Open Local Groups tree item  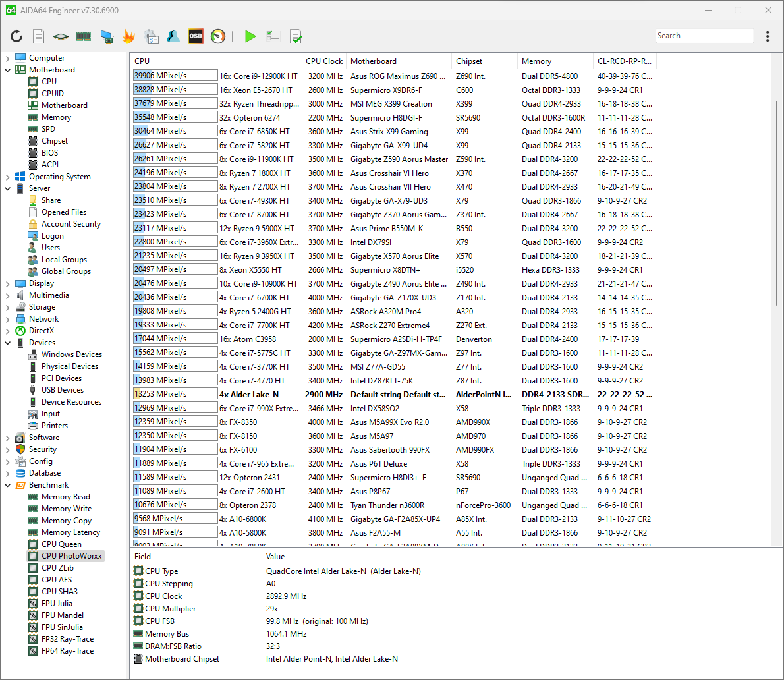[64, 260]
